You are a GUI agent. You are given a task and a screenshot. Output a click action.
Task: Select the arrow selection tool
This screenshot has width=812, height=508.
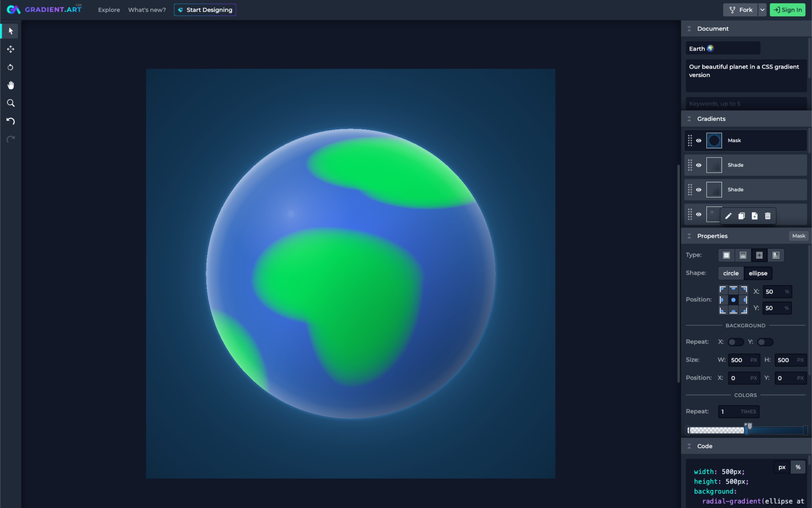(x=10, y=31)
